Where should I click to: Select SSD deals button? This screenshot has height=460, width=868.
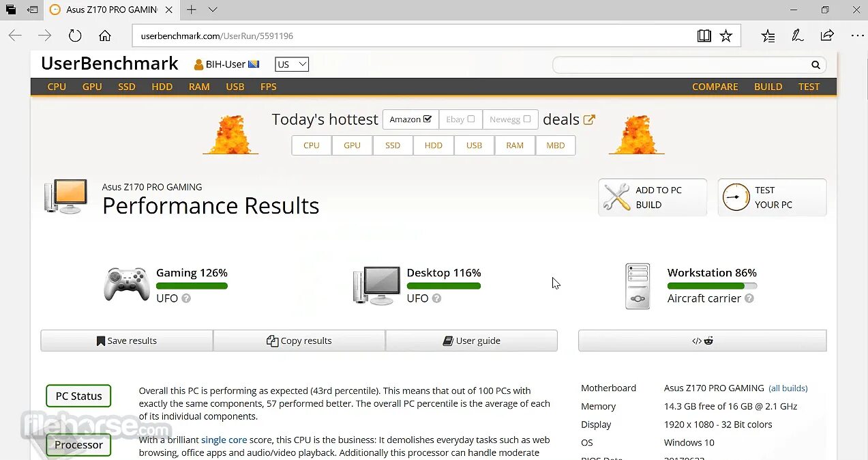(x=393, y=145)
